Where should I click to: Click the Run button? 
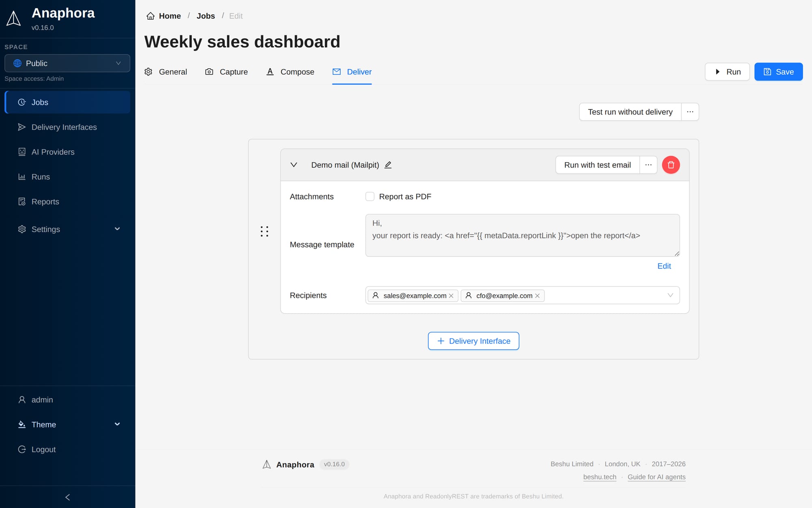pyautogui.click(x=727, y=72)
